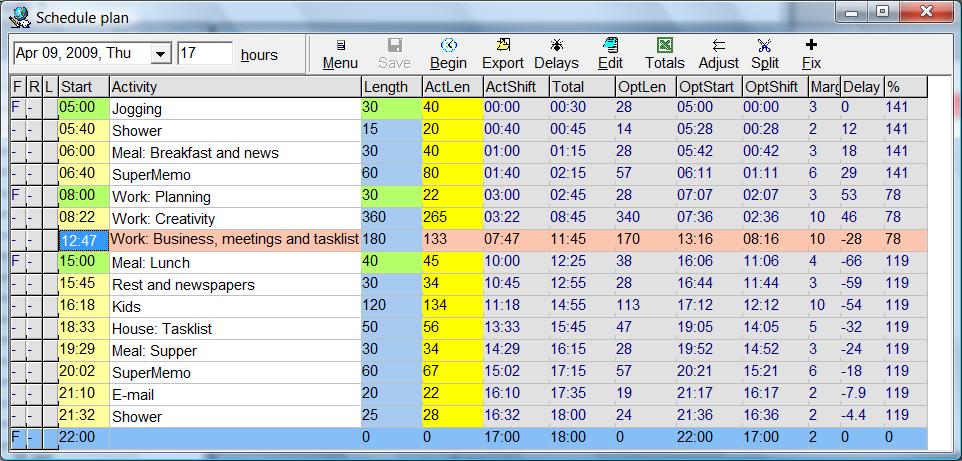
Task: Toggle the F cell for Meal: Lunch
Action: pos(16,262)
